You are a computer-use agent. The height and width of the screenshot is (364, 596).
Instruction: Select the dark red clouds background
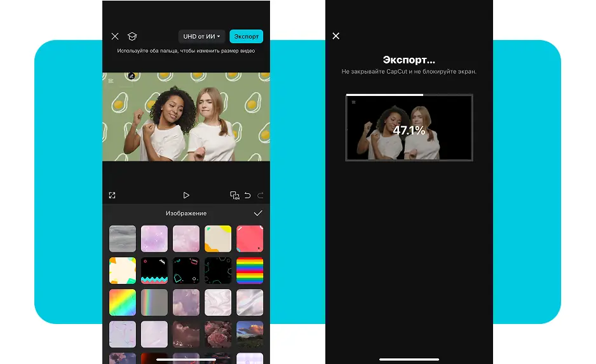coord(186,334)
